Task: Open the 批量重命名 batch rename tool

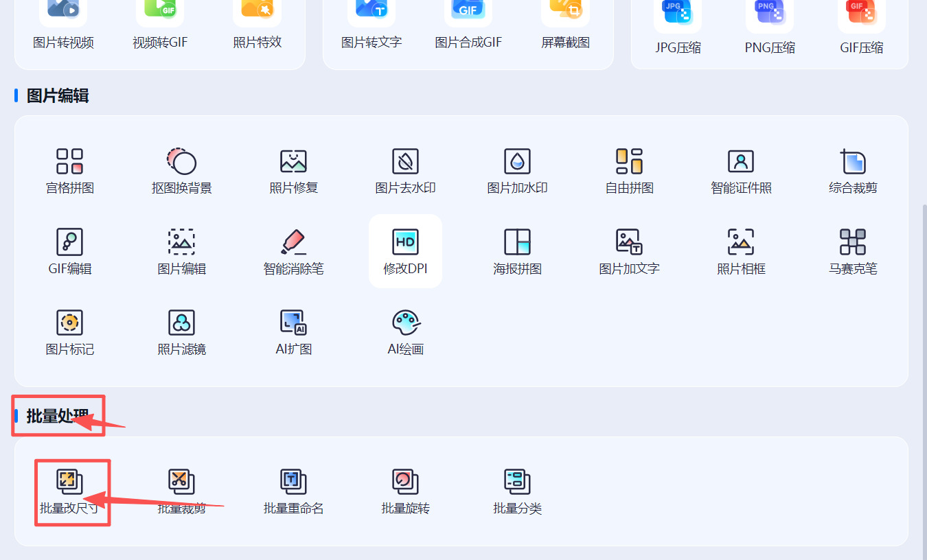Action: coord(293,491)
